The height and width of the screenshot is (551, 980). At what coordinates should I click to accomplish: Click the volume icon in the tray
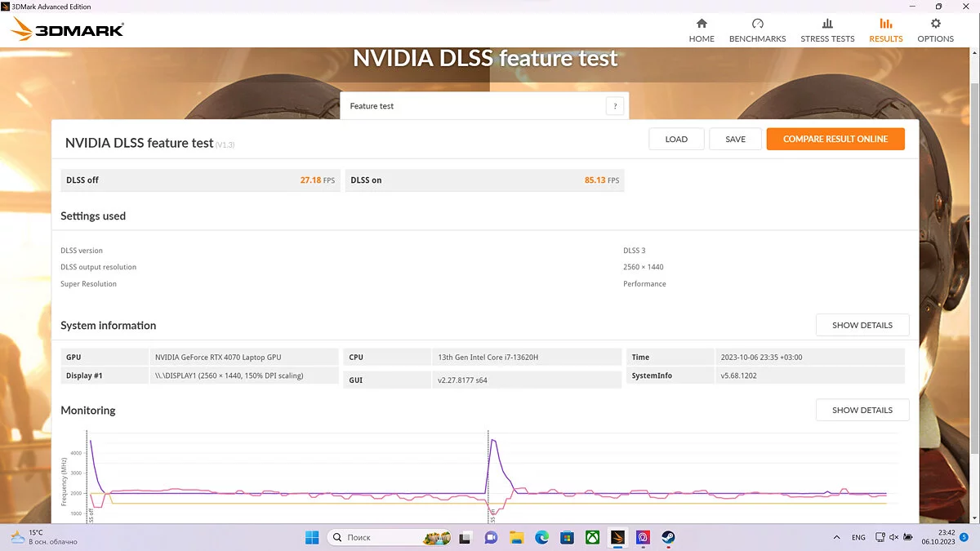pos(895,537)
